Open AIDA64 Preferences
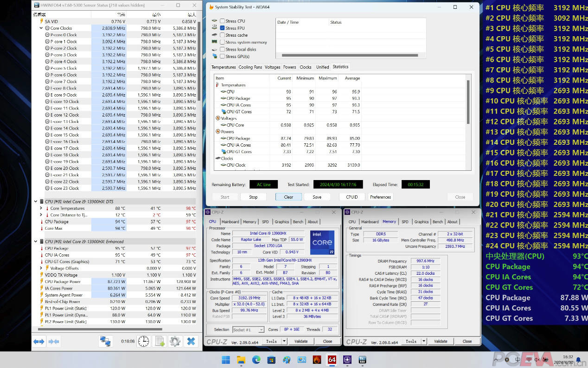This screenshot has height=368, width=588. 380,197
